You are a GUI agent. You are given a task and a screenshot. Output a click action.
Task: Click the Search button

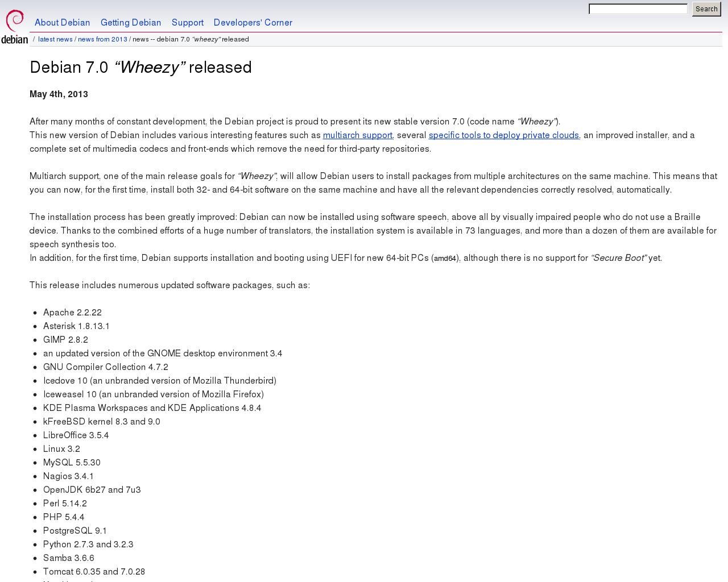coord(706,9)
